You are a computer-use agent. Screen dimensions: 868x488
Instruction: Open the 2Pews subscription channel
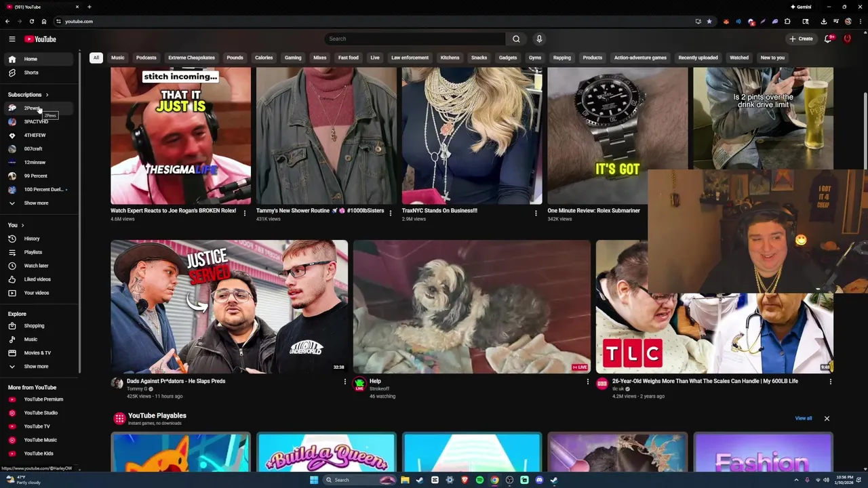[x=39, y=108]
